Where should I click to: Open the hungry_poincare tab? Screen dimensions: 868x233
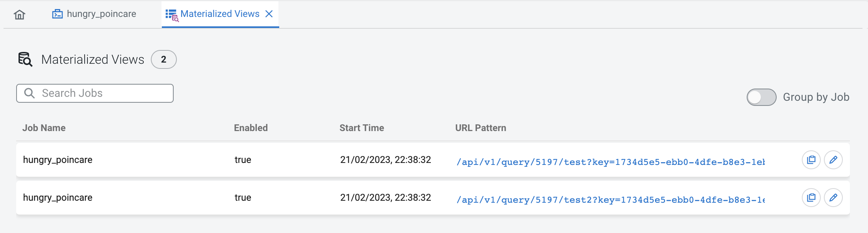[x=95, y=14]
